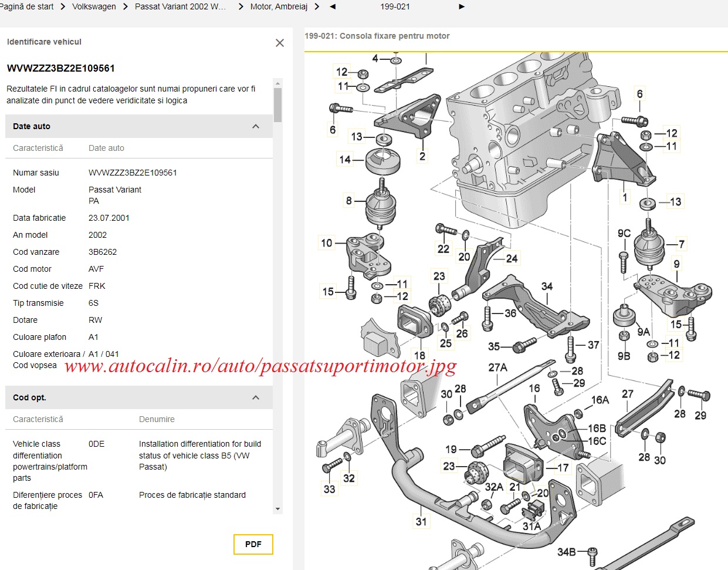Viewport: 728px width, 570px height.
Task: Select part number 24 callout
Action: [x=512, y=258]
